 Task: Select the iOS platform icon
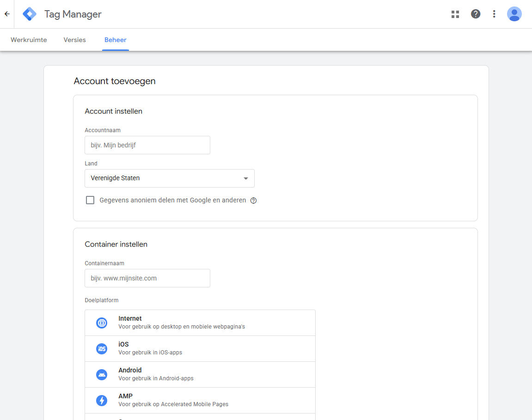click(x=102, y=349)
